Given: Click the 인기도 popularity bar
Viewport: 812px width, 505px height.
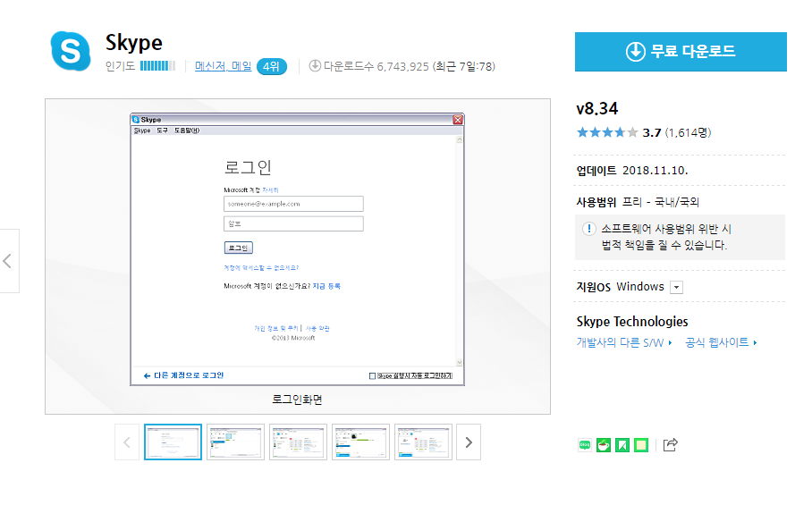Looking at the screenshot, I should click(157, 66).
